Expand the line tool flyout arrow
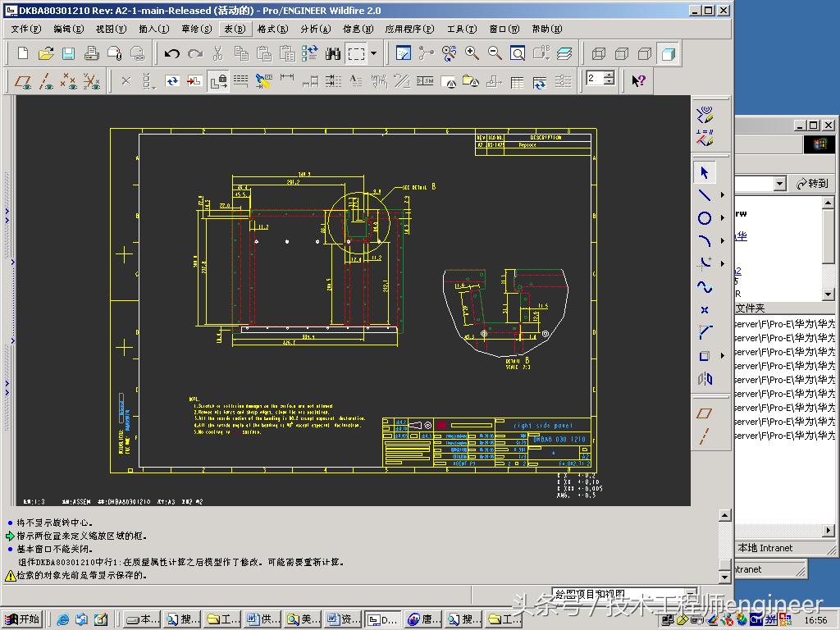The height and width of the screenshot is (630, 840). [x=722, y=195]
